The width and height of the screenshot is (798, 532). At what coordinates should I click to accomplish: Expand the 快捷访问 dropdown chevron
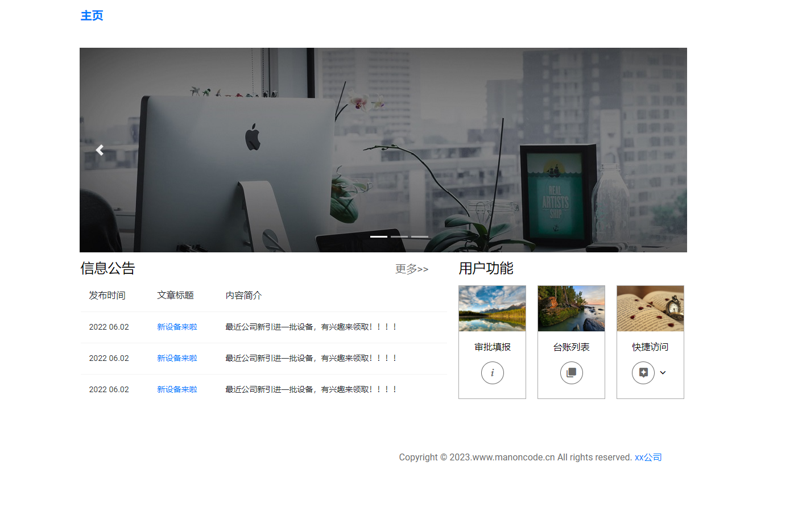point(663,373)
